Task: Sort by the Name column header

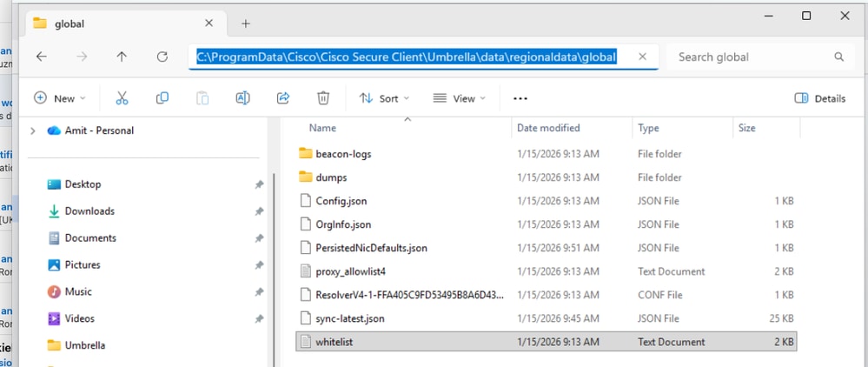Action: 322,128
